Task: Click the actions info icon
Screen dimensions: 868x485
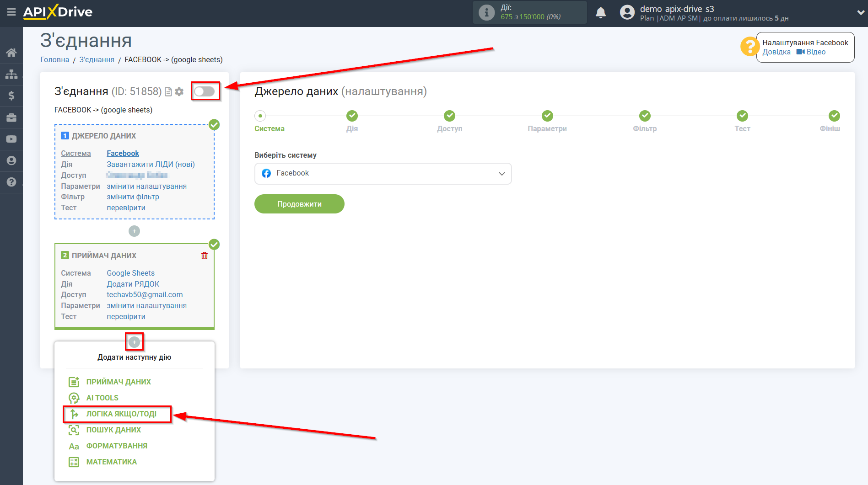Action: click(486, 12)
